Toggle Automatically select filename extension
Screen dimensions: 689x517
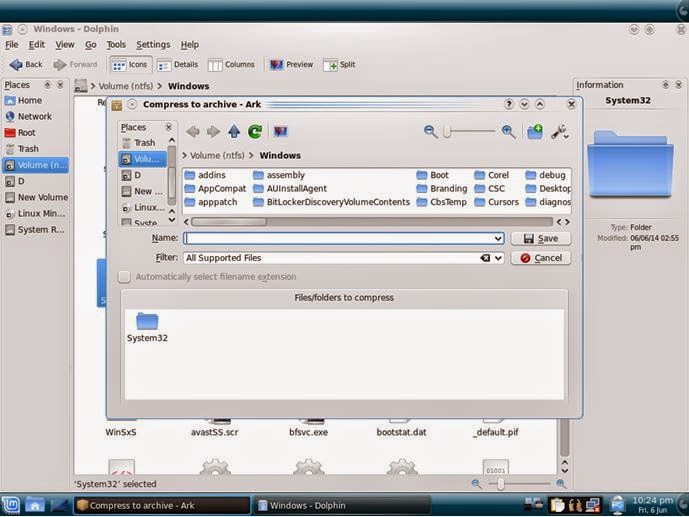pos(124,277)
